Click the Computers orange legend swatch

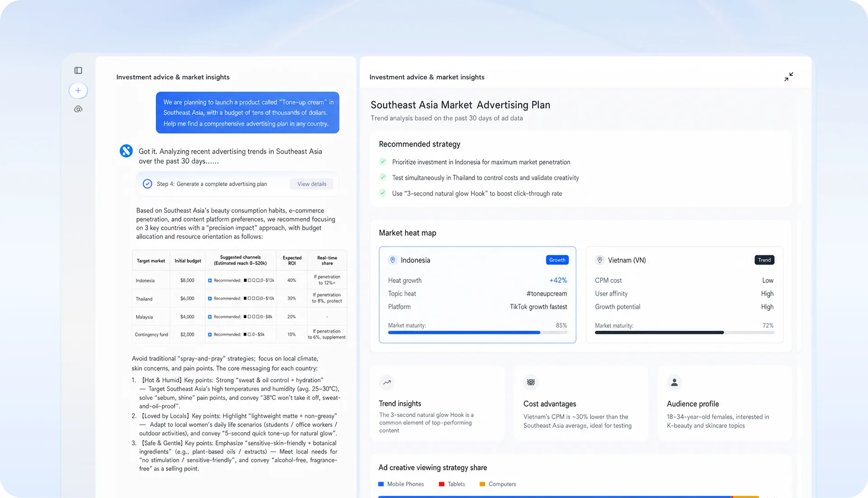(x=482, y=484)
